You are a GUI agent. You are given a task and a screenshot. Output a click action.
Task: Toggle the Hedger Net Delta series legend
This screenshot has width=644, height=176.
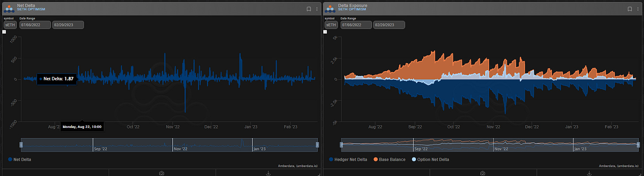(x=348, y=159)
